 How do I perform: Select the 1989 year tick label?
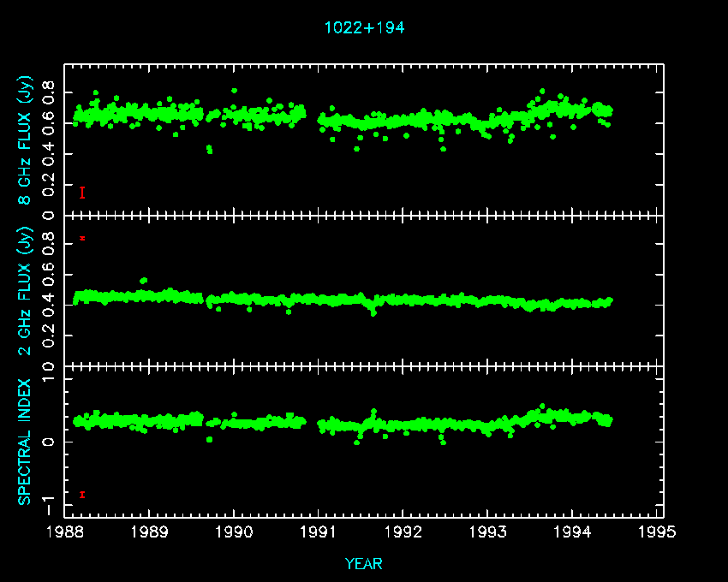tap(150, 532)
